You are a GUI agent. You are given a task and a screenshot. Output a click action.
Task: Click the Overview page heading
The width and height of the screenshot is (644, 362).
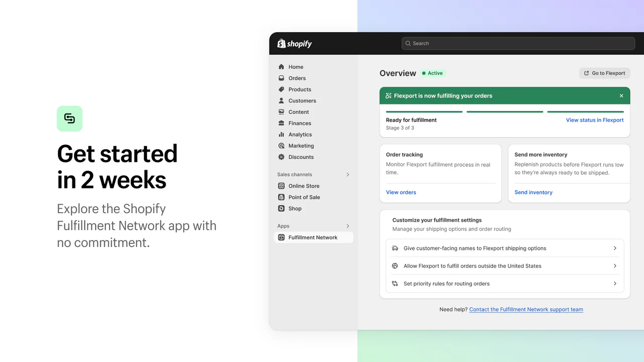tap(398, 73)
